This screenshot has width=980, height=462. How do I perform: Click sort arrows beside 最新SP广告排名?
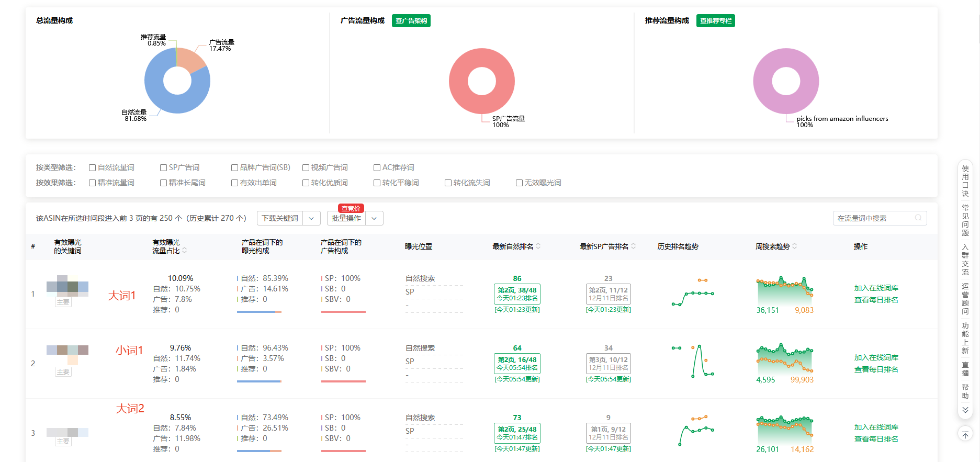click(634, 246)
